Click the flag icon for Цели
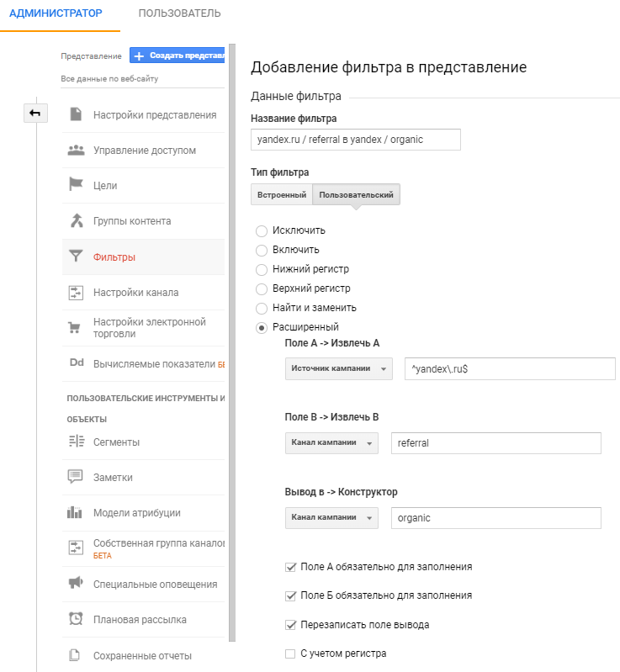The image size is (620, 672). (x=76, y=185)
